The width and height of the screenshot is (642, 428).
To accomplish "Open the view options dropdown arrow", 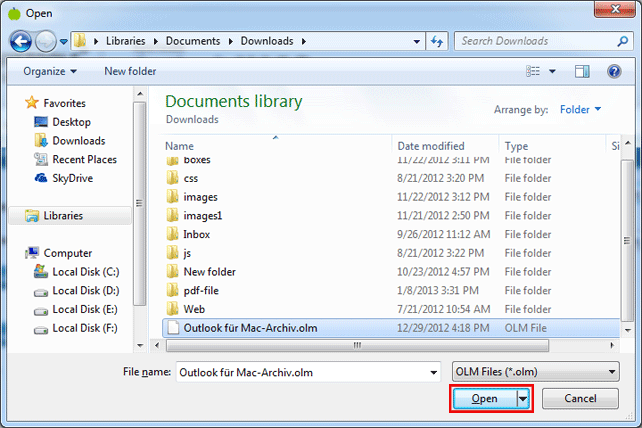I will (x=552, y=72).
